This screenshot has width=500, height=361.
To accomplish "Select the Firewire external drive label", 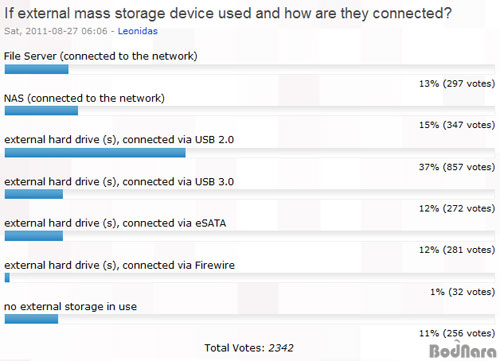I will click(119, 265).
